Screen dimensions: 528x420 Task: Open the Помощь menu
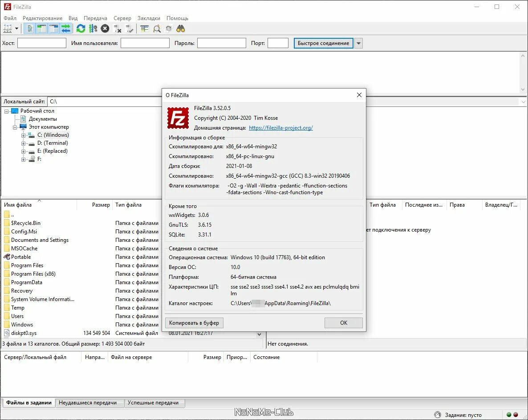click(178, 18)
